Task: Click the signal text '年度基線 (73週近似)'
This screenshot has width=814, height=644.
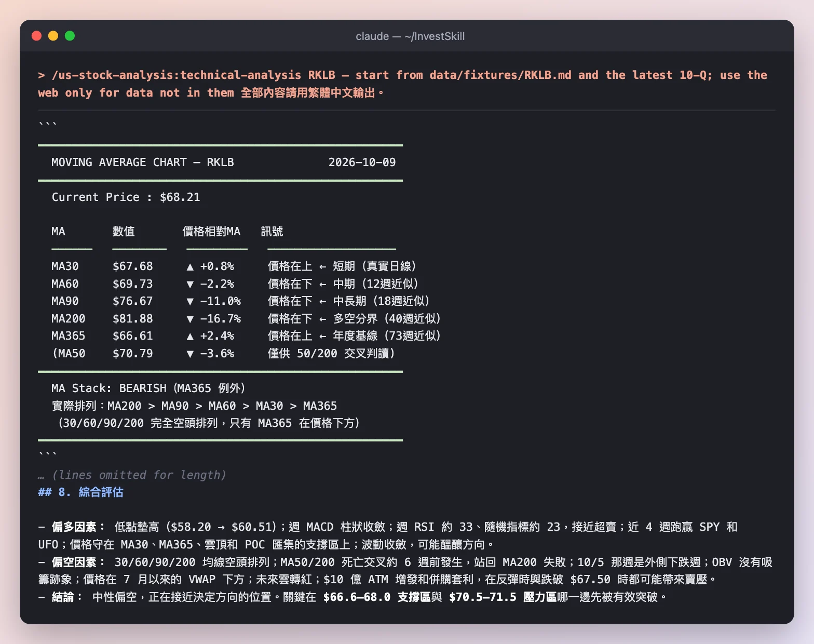Action: (x=387, y=336)
